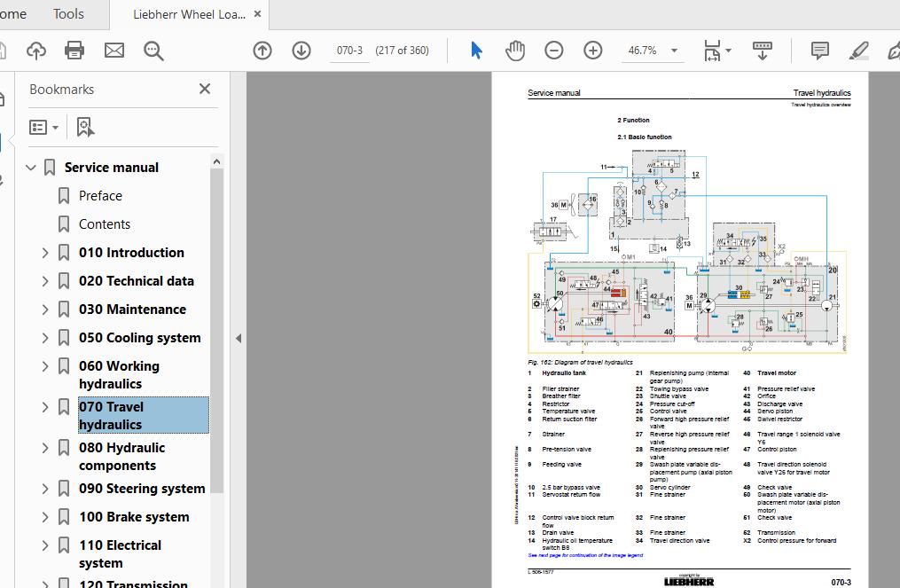Open the zoom percentage dropdown

click(x=674, y=51)
